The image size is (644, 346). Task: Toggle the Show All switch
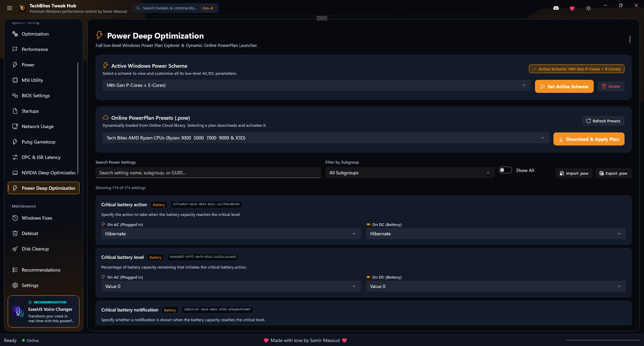point(505,170)
